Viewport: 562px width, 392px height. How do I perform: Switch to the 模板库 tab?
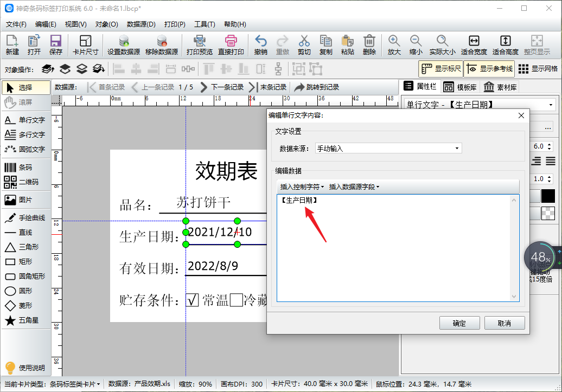(460, 87)
